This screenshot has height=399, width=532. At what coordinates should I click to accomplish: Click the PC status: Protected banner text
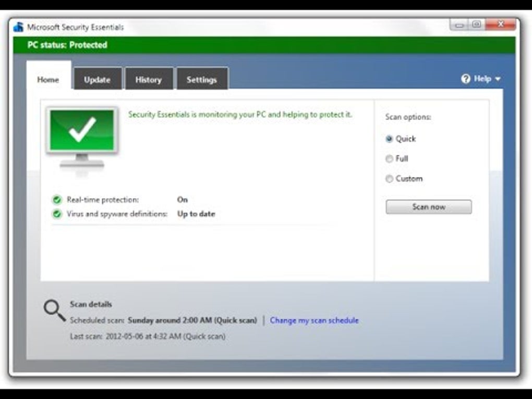click(67, 45)
